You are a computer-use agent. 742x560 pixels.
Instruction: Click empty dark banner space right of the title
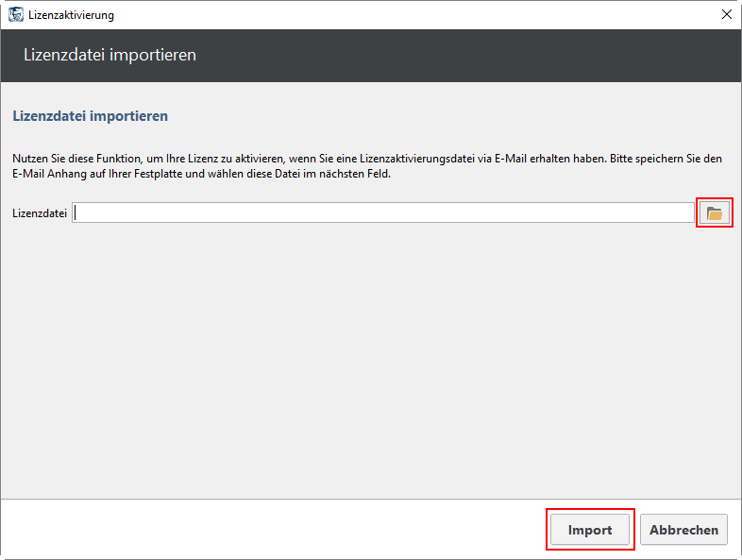tap(468, 56)
